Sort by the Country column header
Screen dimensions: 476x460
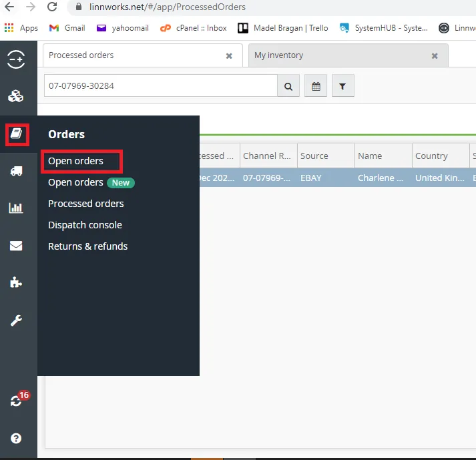coord(441,156)
